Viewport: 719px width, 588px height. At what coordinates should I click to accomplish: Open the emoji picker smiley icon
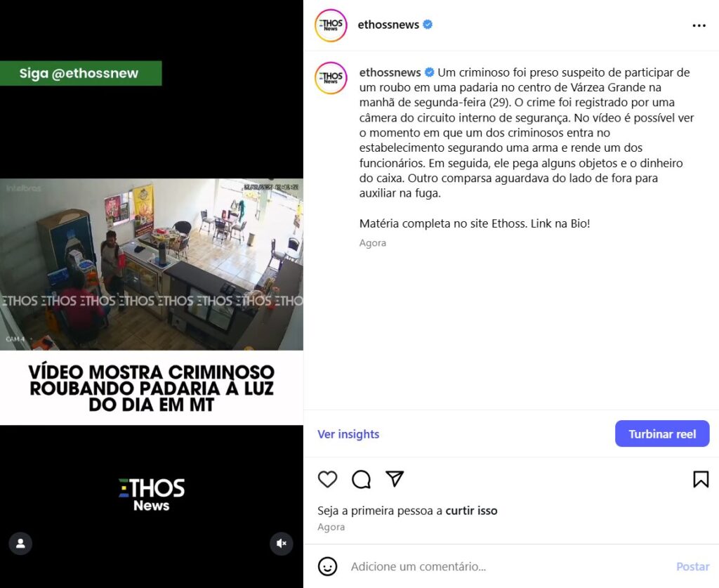[327, 566]
